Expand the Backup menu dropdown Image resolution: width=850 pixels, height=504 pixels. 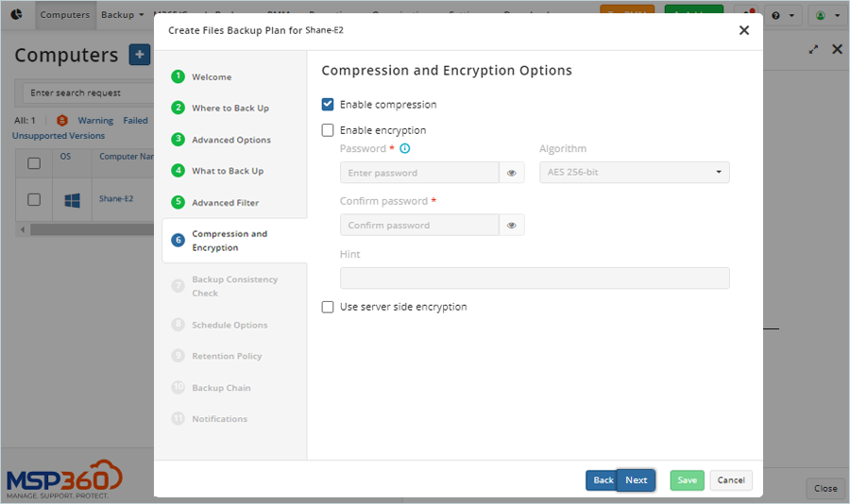123,15
